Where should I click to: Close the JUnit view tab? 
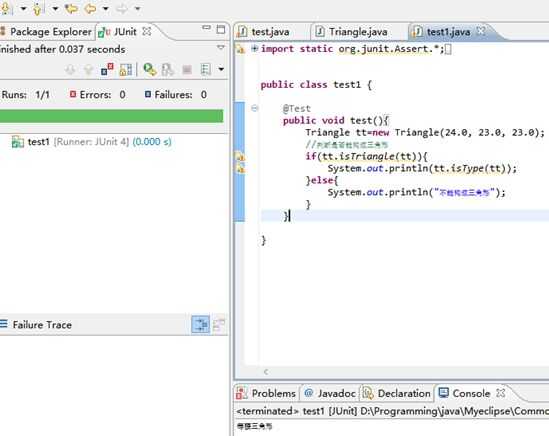click(x=147, y=32)
